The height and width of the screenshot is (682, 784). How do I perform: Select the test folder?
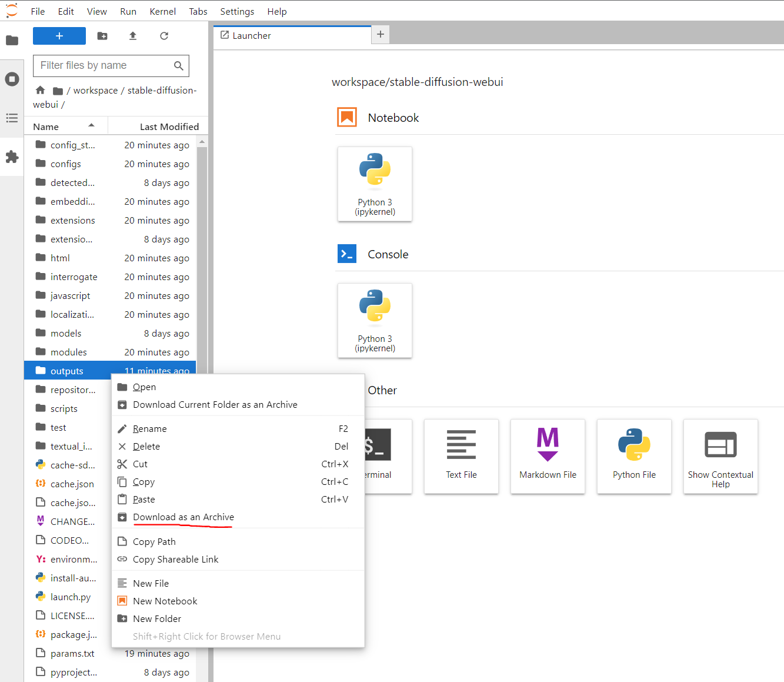(68, 428)
